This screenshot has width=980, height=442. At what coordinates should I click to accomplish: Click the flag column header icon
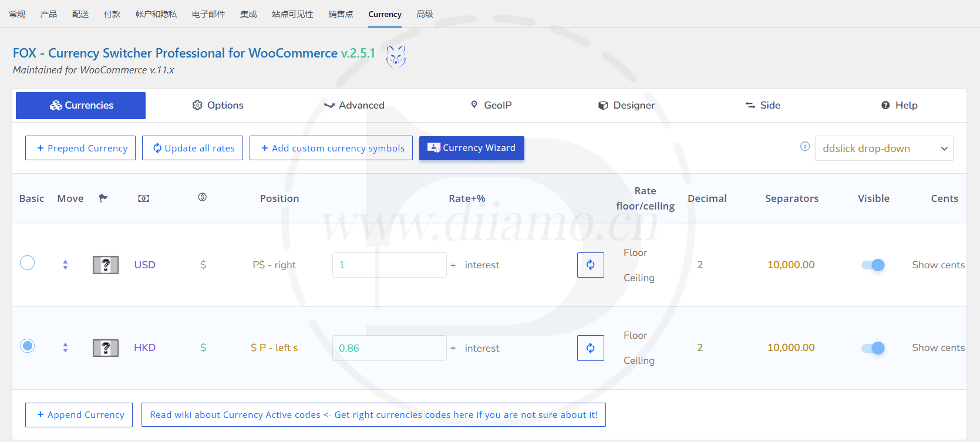[103, 198]
